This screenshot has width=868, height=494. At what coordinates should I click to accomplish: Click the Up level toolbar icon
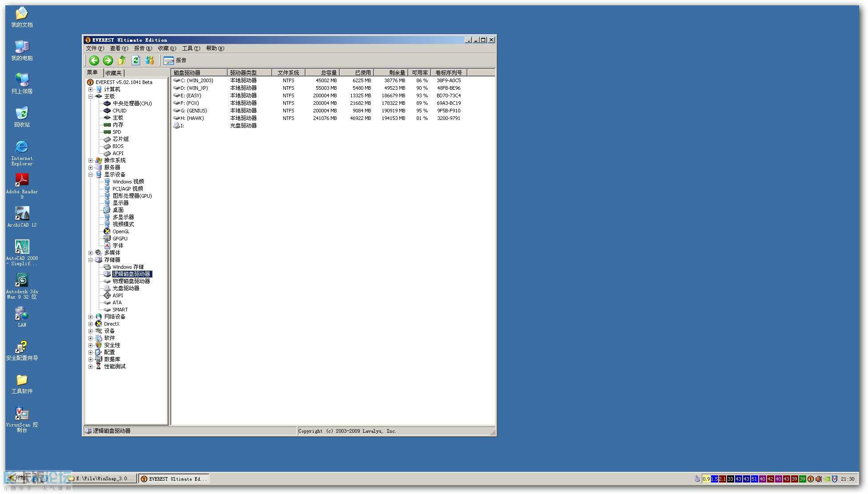pyautogui.click(x=122, y=60)
